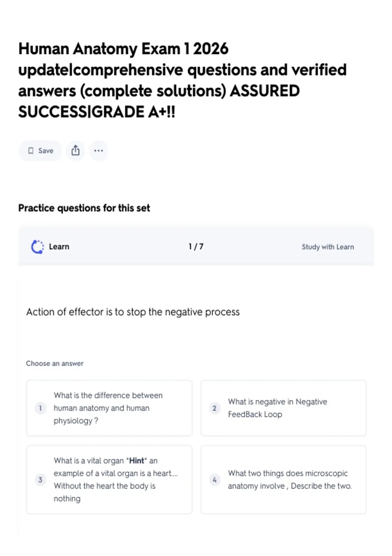Open the three-dots more options menu
The width and height of the screenshot is (392, 556).
pos(98,151)
